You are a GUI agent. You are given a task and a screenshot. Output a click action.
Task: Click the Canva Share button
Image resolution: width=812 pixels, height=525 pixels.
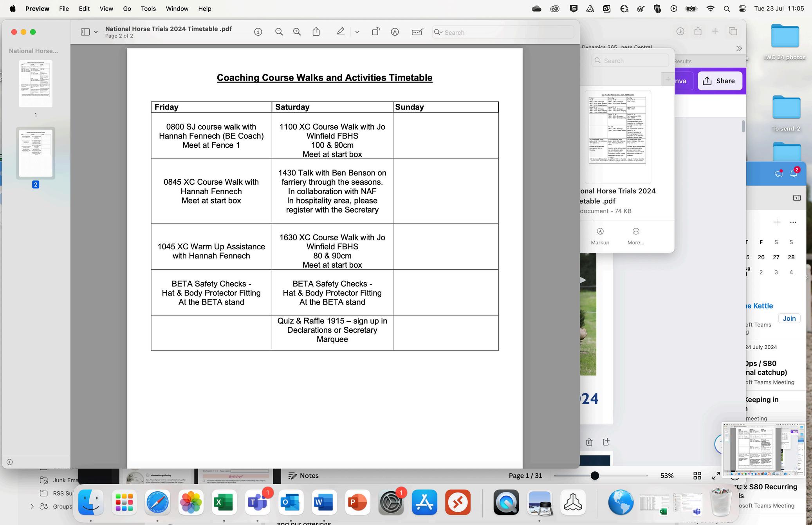click(x=719, y=81)
